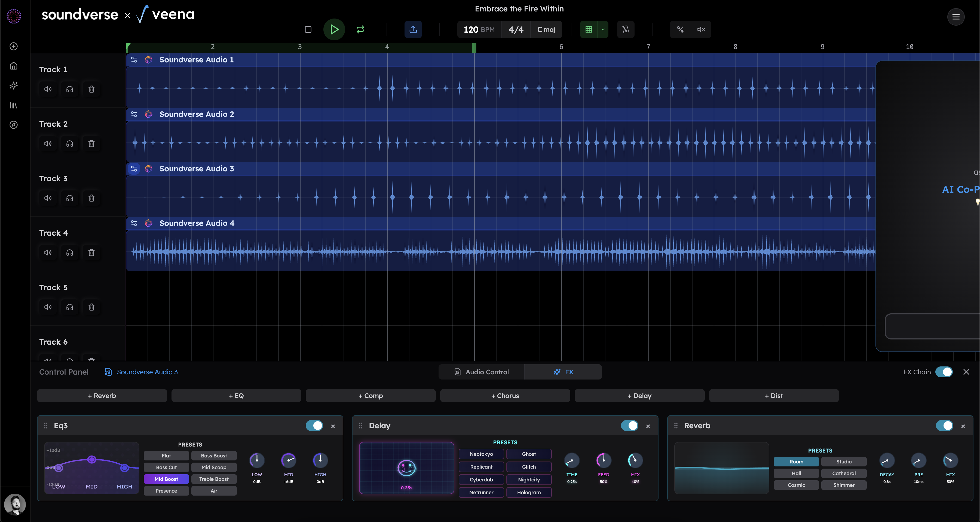Select the Treble Boost EQ preset

[x=214, y=479]
